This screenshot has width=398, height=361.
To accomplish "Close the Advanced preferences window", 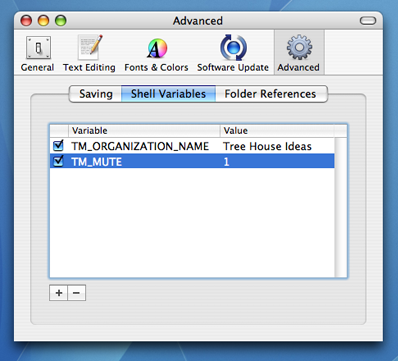I will click(26, 21).
